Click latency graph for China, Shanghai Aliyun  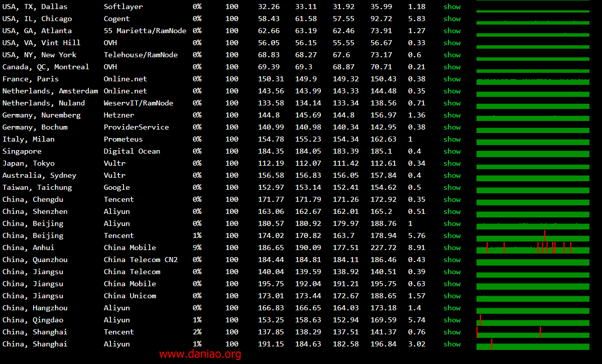[533, 345]
